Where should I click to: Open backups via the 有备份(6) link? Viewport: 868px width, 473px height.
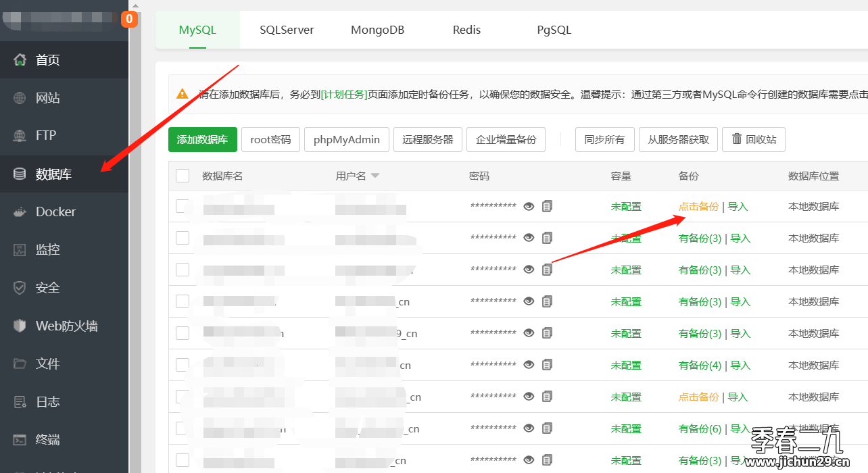[700, 428]
